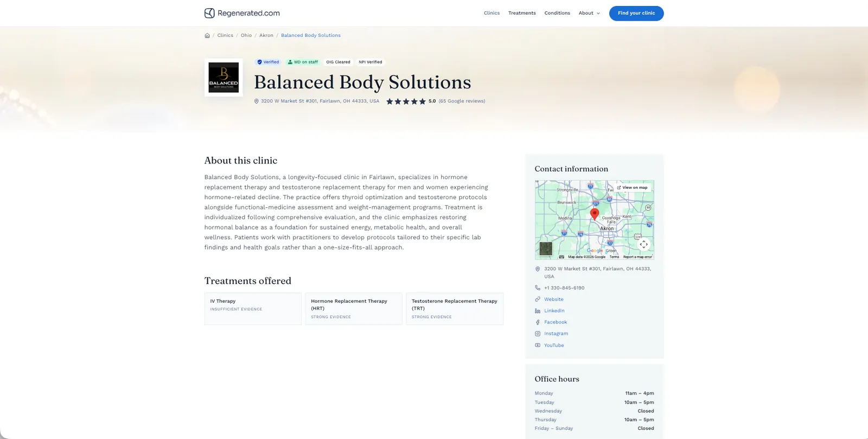This screenshot has height=439, width=868.
Task: Open the Facebook text link
Action: pyautogui.click(x=556, y=322)
